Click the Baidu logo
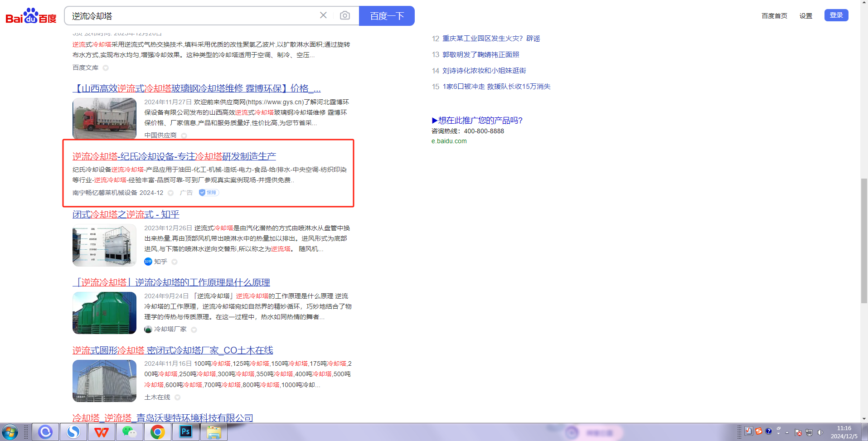This screenshot has height=441, width=868. [31, 16]
